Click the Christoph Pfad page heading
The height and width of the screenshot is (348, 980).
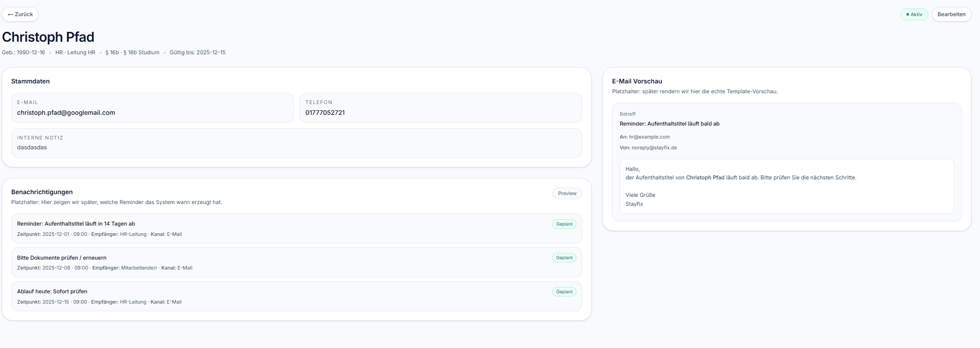tap(48, 37)
